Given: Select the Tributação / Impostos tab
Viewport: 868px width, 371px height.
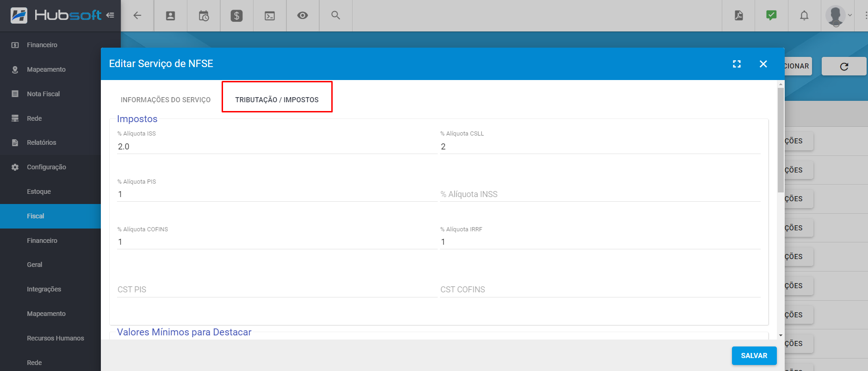Looking at the screenshot, I should click(x=277, y=100).
